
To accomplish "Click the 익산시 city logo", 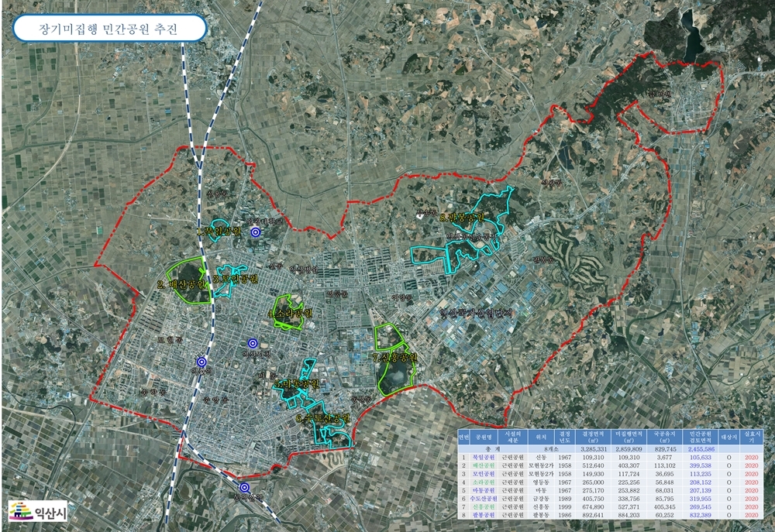I will (37, 511).
